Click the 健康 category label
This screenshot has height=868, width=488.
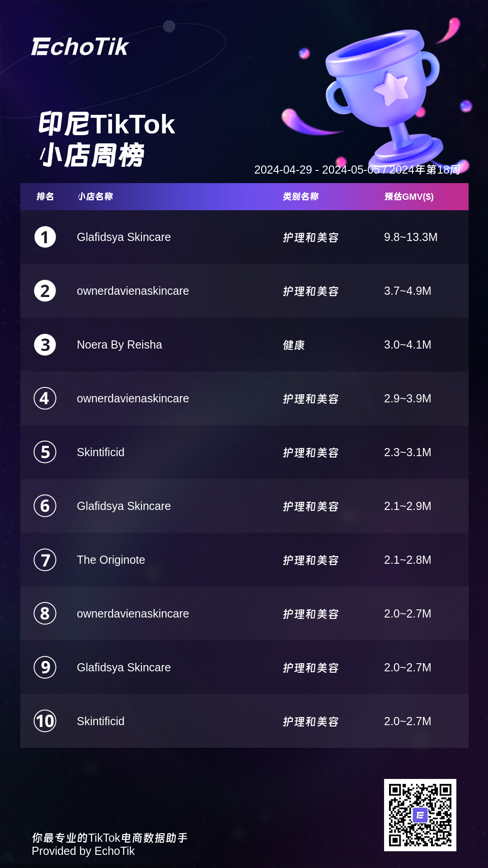294,345
